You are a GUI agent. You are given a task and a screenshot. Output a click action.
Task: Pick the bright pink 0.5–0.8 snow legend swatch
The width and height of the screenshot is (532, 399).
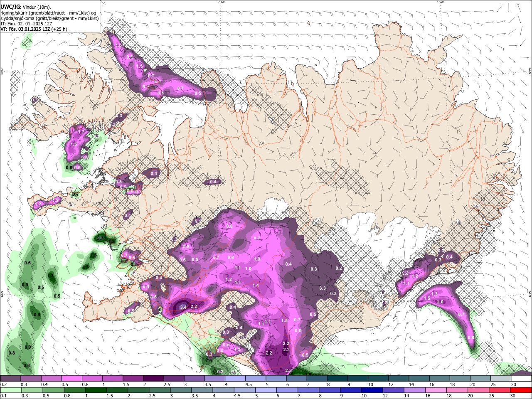(71, 379)
